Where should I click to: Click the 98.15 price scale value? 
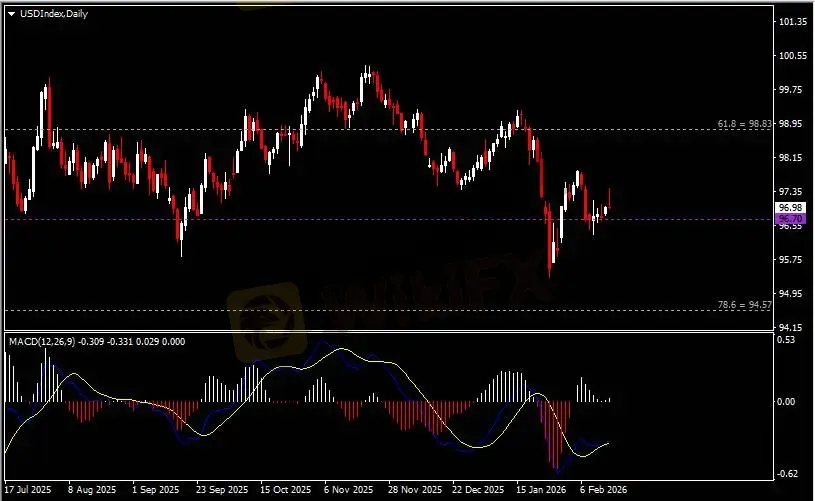tap(793, 158)
